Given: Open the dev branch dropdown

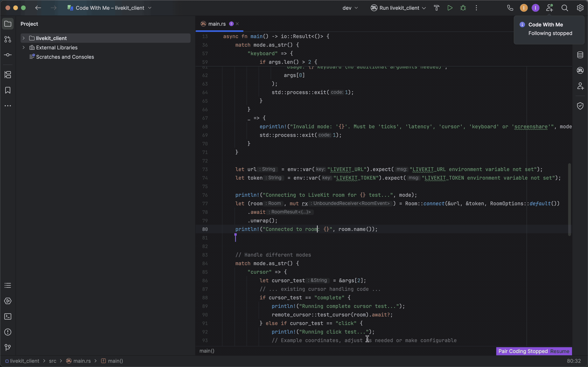Looking at the screenshot, I should coord(350,8).
